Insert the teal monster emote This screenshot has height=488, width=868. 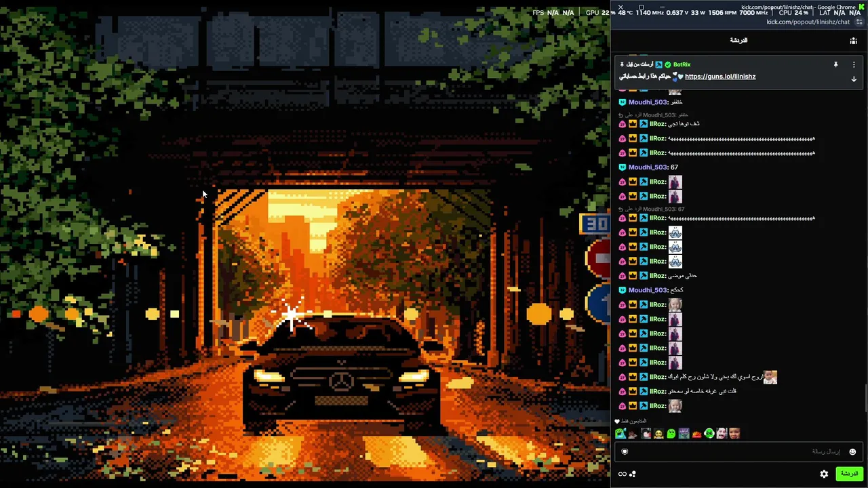click(620, 434)
